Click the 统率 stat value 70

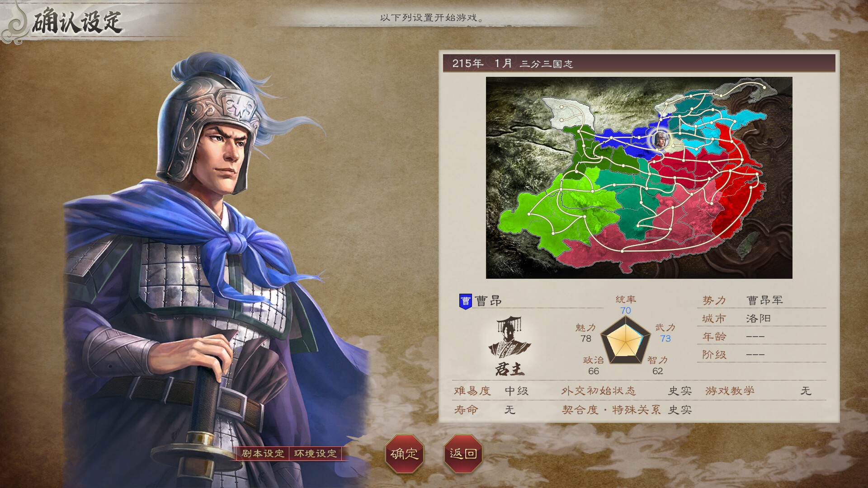tap(625, 310)
